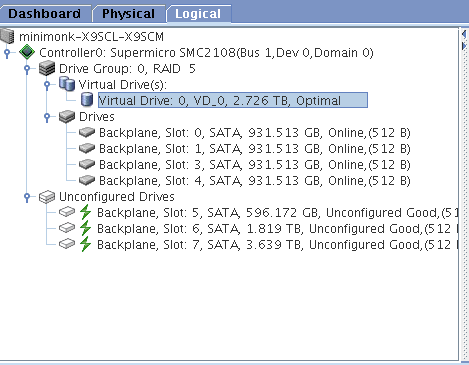Switch to the Dashboard tab
The height and width of the screenshot is (365, 469).
(x=45, y=14)
